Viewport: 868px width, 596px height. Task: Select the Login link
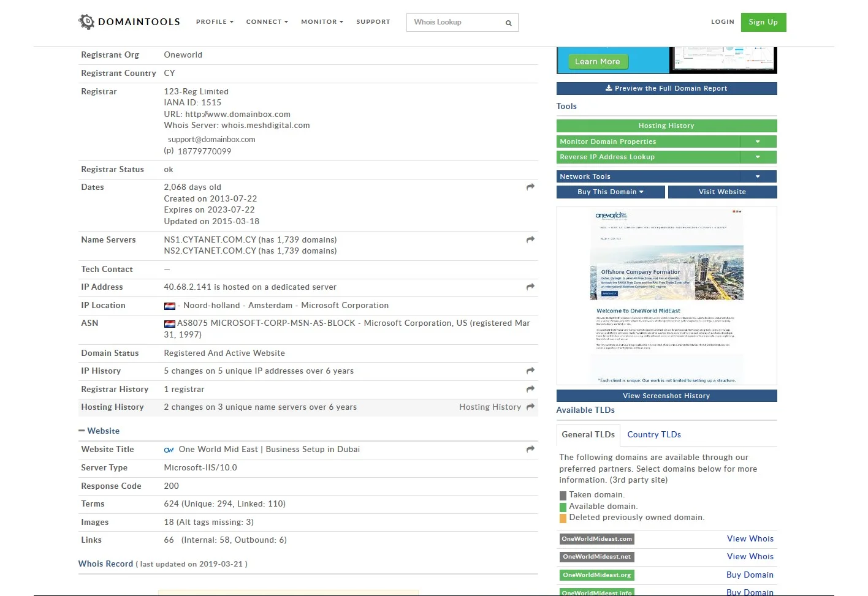point(723,22)
